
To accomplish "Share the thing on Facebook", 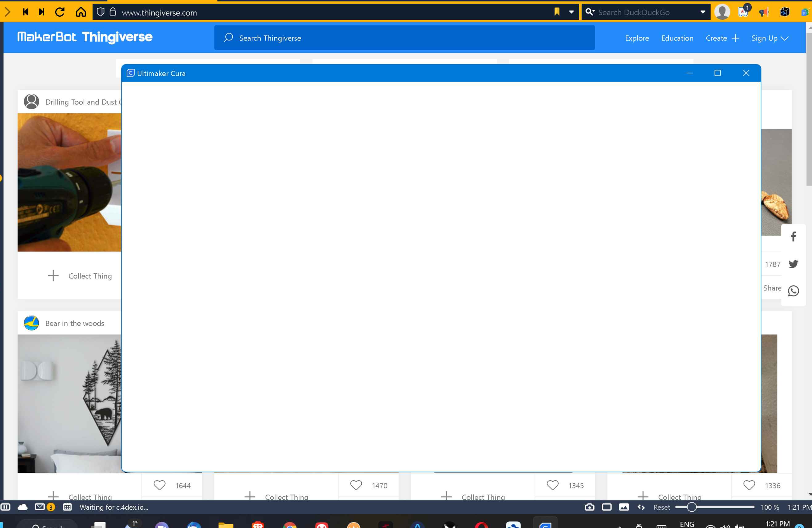I will 793,236.
